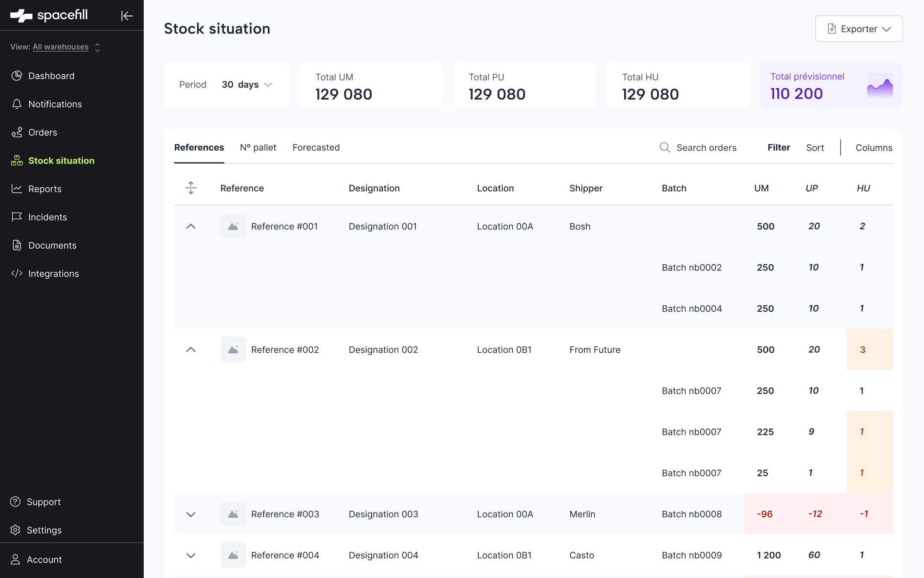
Task: Click the Account person icon
Action: [x=15, y=560]
